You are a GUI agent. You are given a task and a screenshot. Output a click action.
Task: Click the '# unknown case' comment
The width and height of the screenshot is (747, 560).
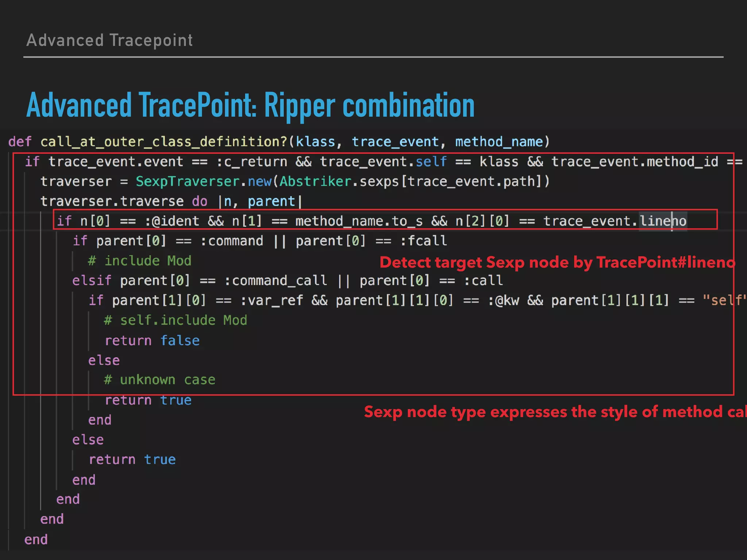click(159, 380)
